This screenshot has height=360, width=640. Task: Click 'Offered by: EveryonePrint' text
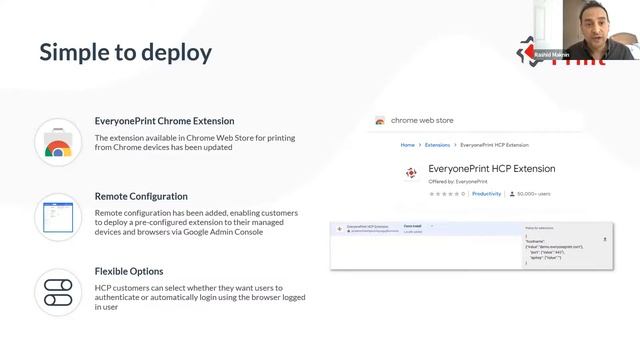click(458, 182)
